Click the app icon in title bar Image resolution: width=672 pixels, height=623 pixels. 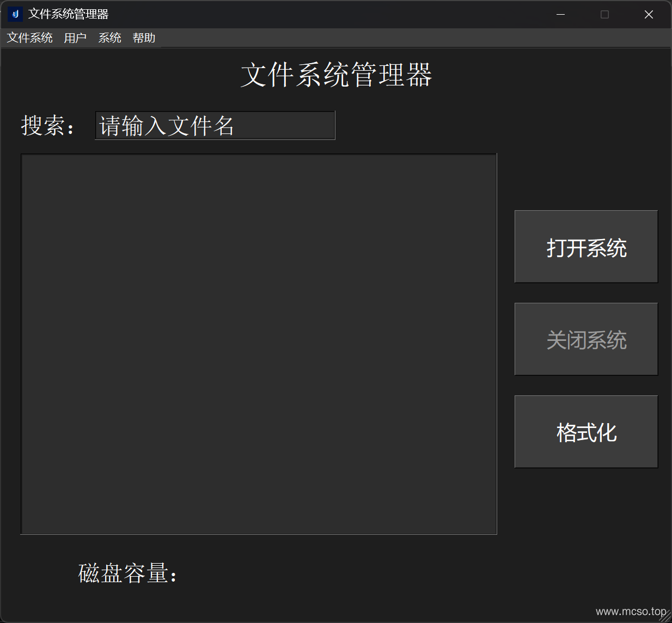tap(15, 14)
